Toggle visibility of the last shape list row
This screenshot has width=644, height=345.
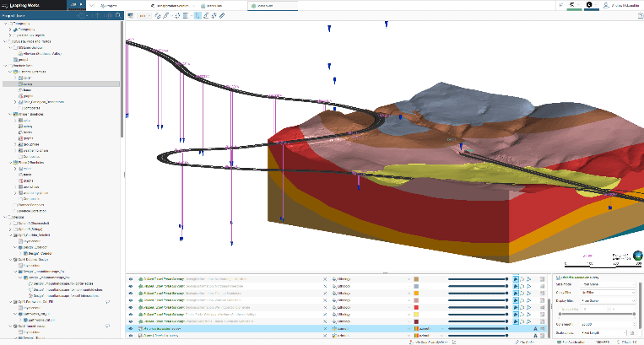tap(131, 335)
